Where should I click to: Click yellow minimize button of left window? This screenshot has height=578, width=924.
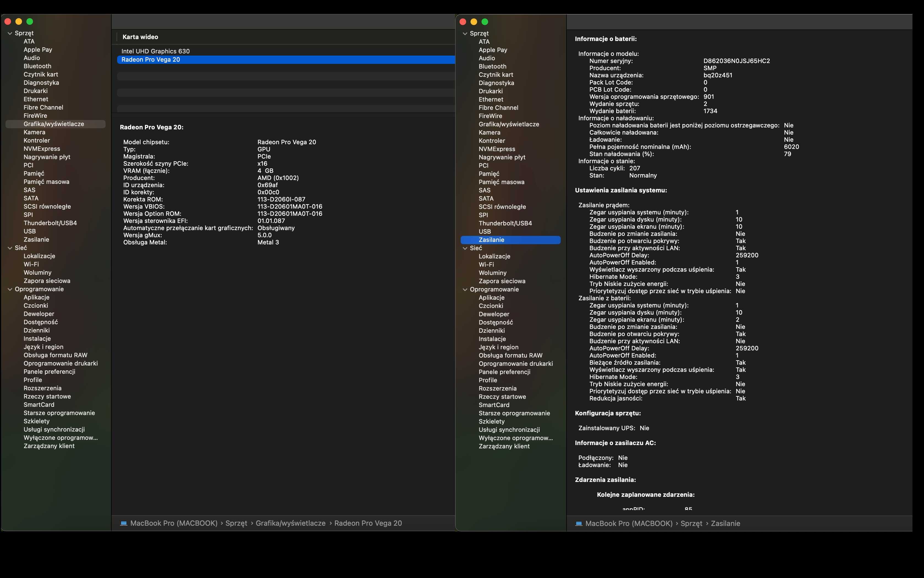point(19,21)
